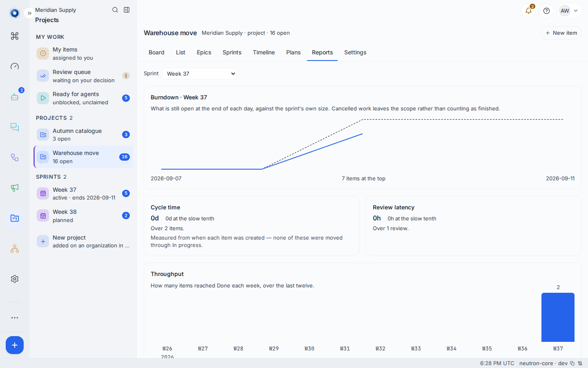Switch to the Epics tab

204,52
